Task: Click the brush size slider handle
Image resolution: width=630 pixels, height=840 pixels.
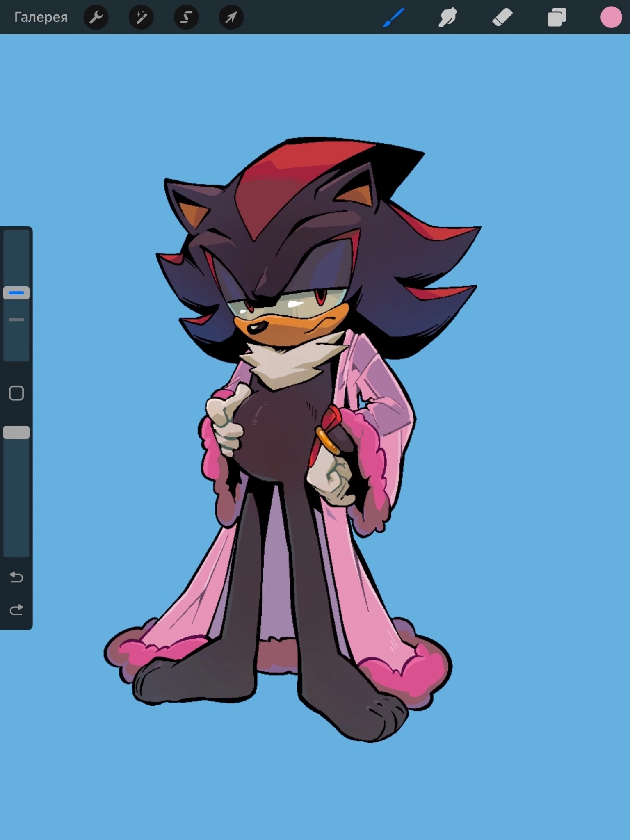Action: (16, 293)
